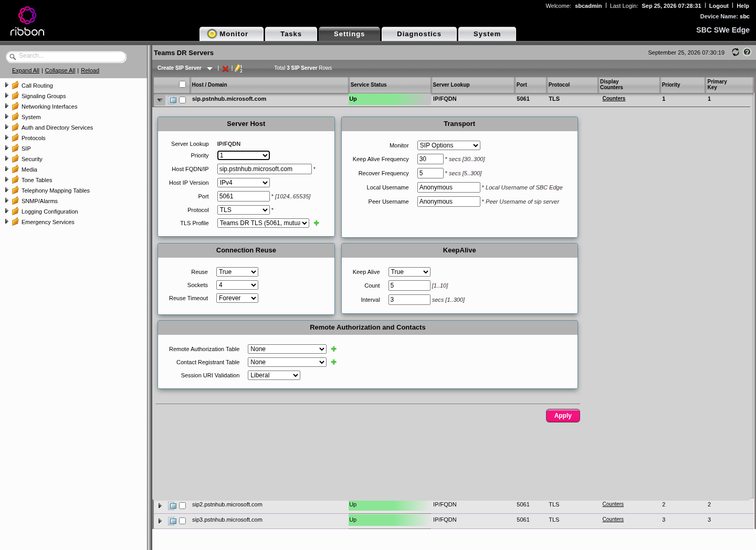Viewport: 756px width, 550px height.
Task: Click the pencil edit icon in toolbar
Action: pos(238,68)
